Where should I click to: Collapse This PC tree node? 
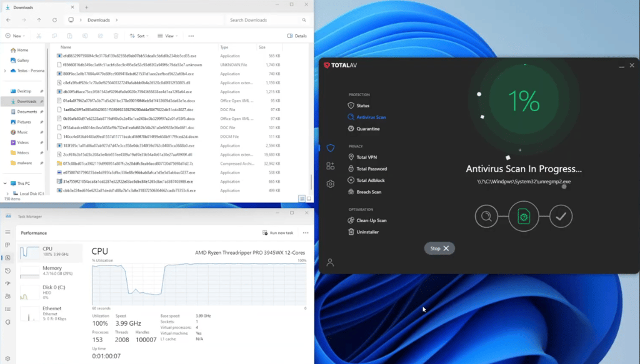click(5, 184)
